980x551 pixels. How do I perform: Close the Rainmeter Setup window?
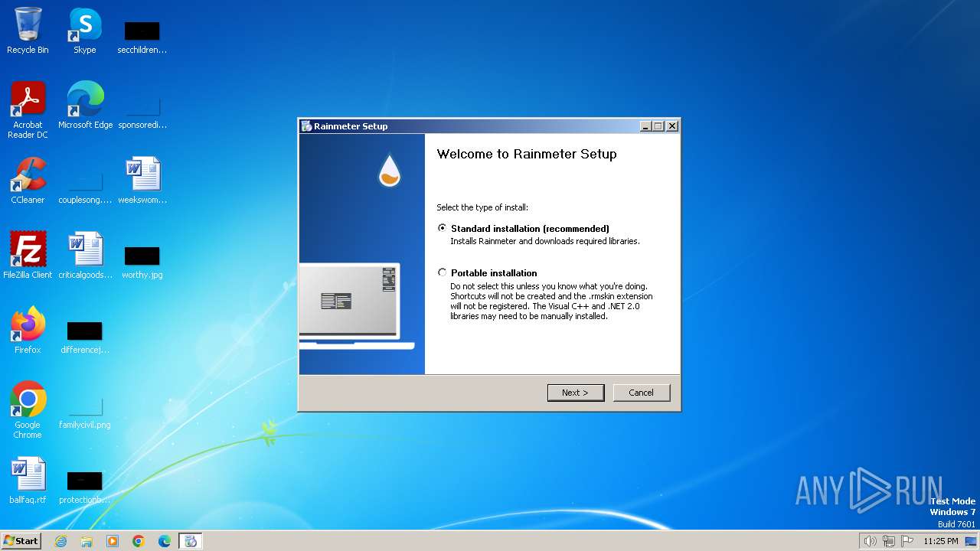click(x=672, y=126)
